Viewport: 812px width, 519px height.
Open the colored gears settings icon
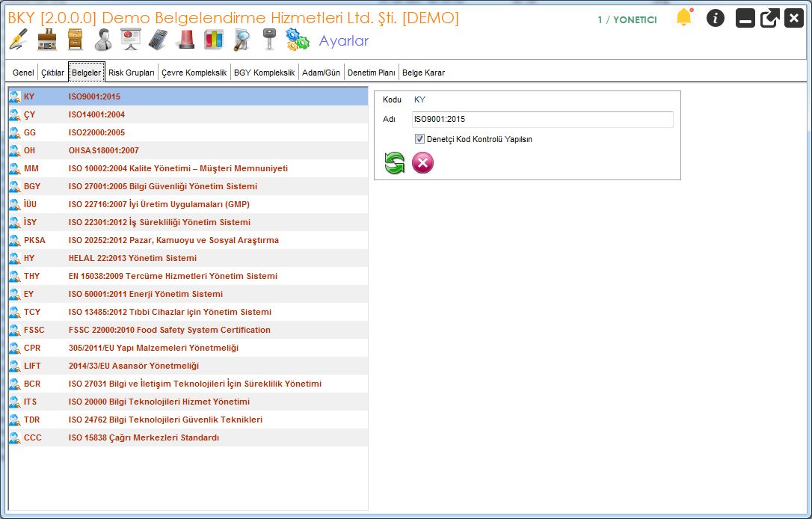298,40
